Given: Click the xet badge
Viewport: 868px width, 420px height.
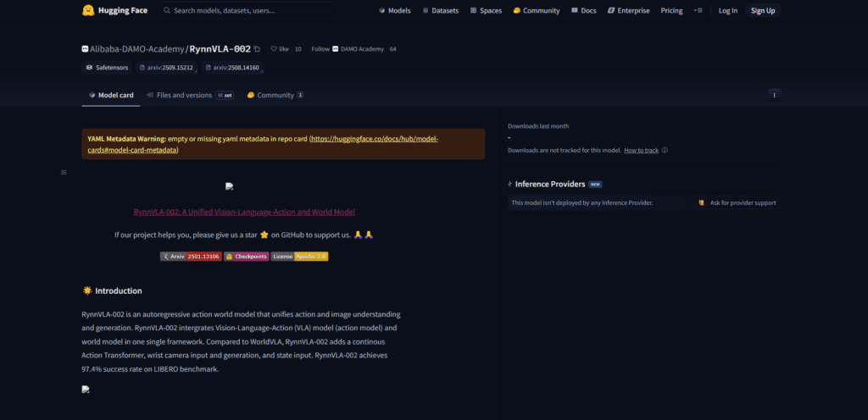Looking at the screenshot, I should pos(225,95).
